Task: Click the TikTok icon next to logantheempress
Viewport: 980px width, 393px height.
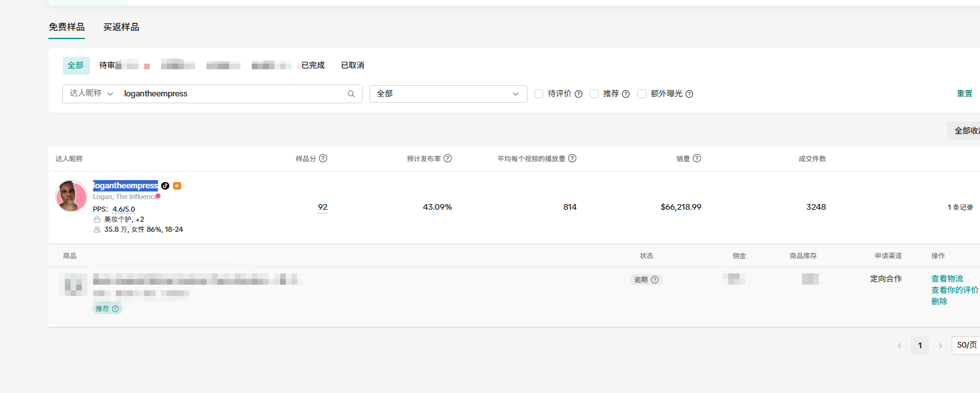Action: click(x=166, y=186)
